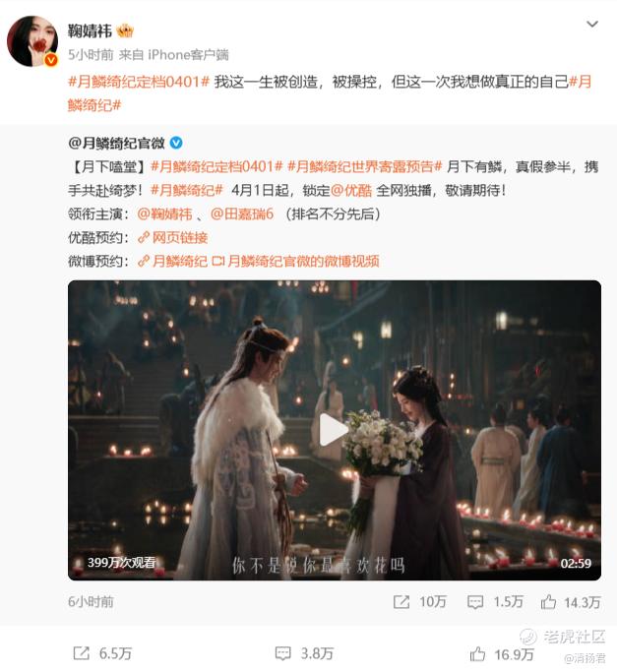Open the #月鳞绮纪定档0401# hashtag in the post

click(x=139, y=82)
